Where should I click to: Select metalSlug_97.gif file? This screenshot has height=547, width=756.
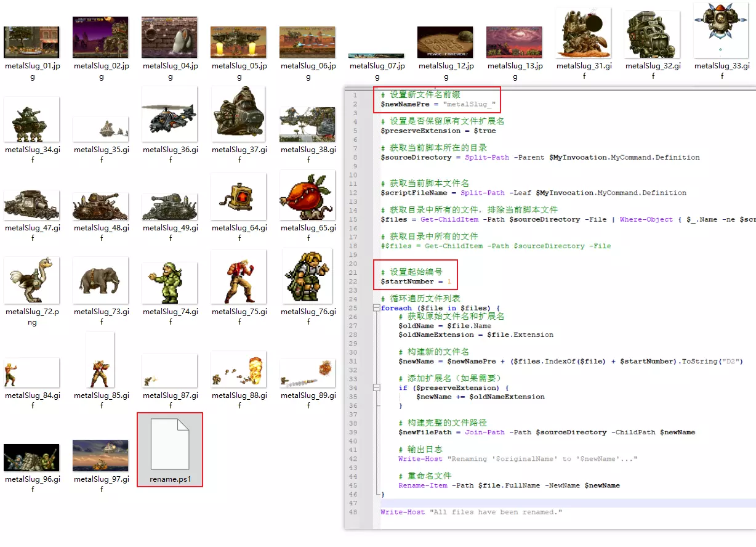click(x=100, y=455)
